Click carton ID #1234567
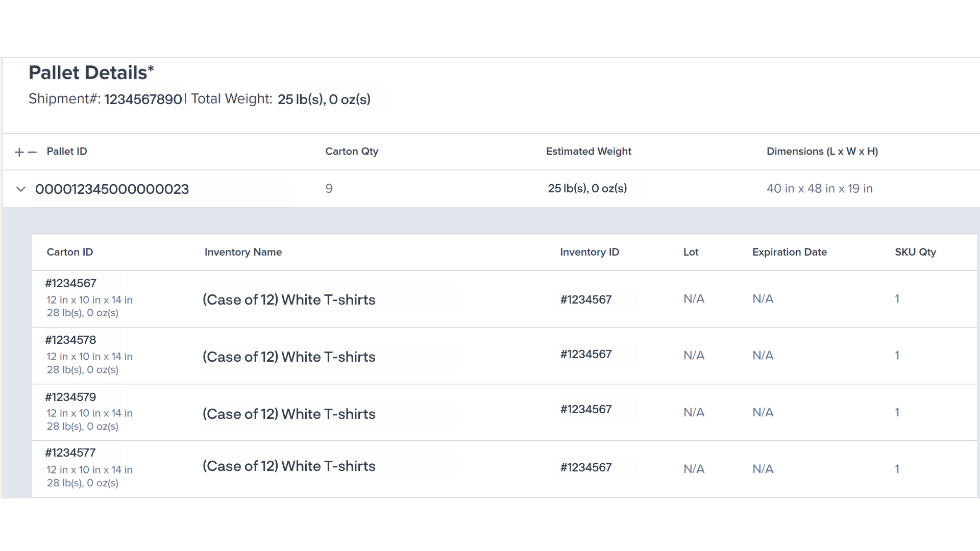 coord(71,283)
